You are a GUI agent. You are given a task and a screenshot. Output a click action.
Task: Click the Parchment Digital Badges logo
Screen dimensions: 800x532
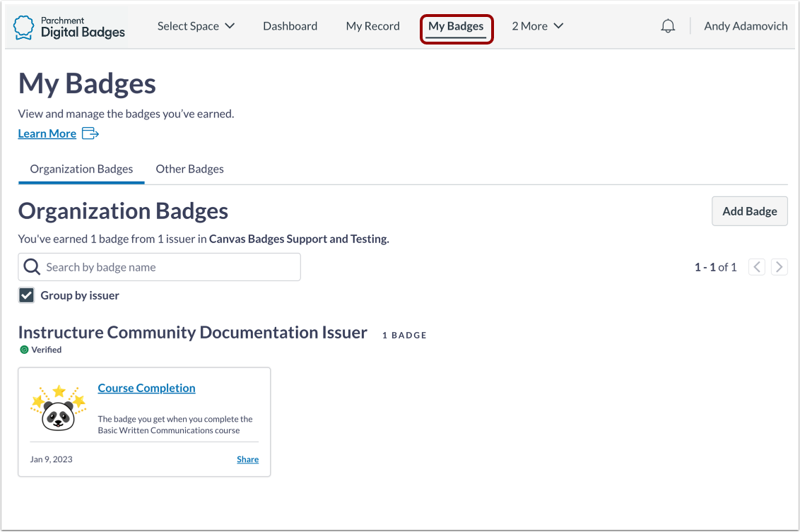(67, 26)
